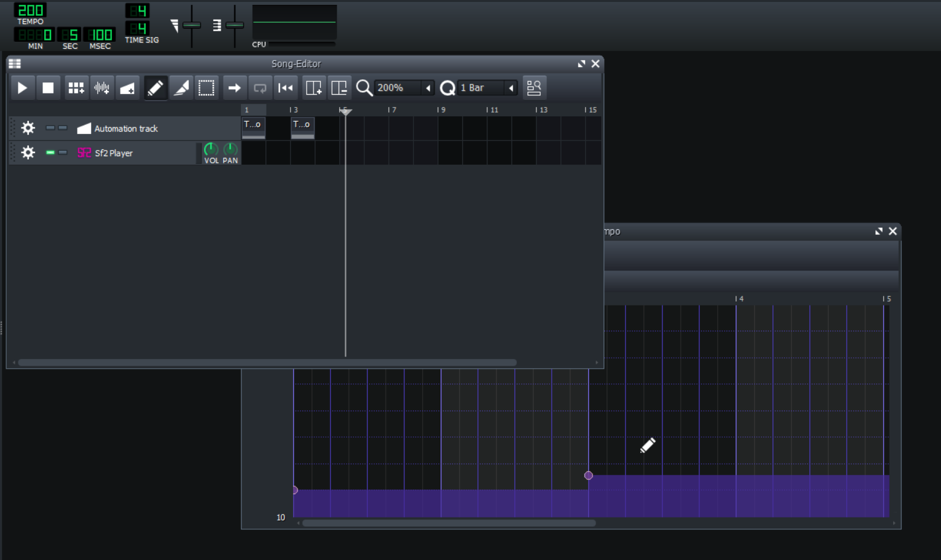Play the song in Song-Editor

click(x=22, y=88)
